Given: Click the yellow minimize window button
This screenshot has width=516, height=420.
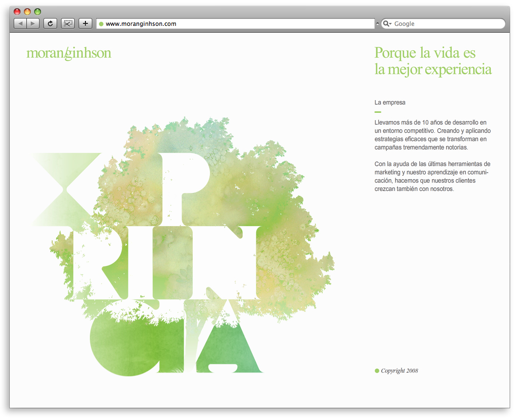Looking at the screenshot, I should tap(27, 12).
